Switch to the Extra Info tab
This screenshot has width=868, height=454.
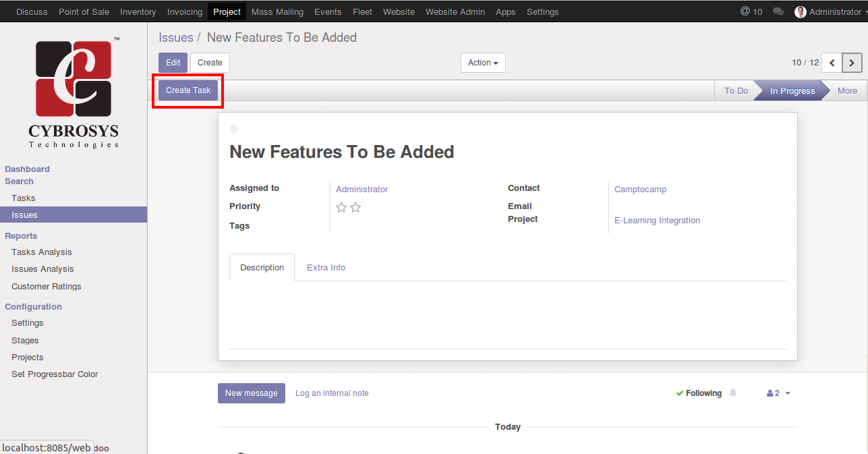click(x=326, y=268)
